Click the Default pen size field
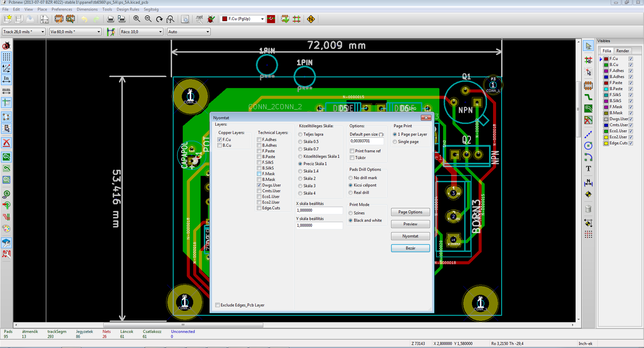The width and height of the screenshot is (644, 348). coord(366,141)
